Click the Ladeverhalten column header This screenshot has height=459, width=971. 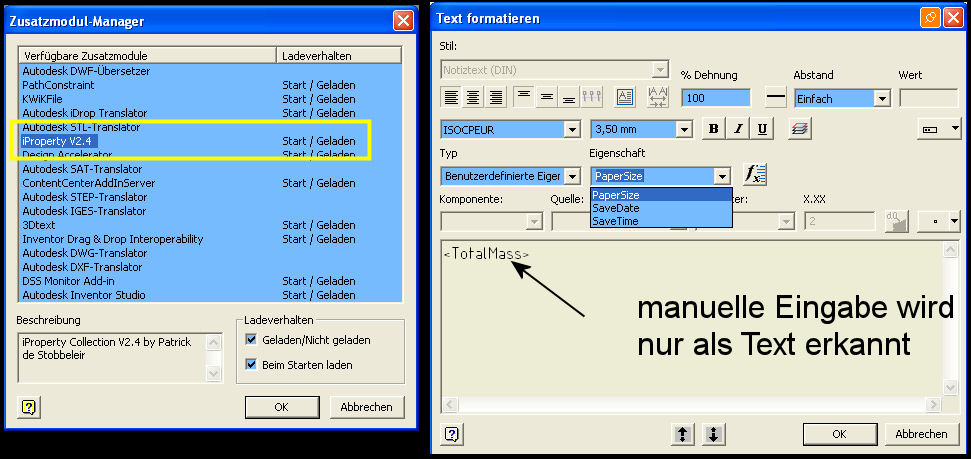339,56
